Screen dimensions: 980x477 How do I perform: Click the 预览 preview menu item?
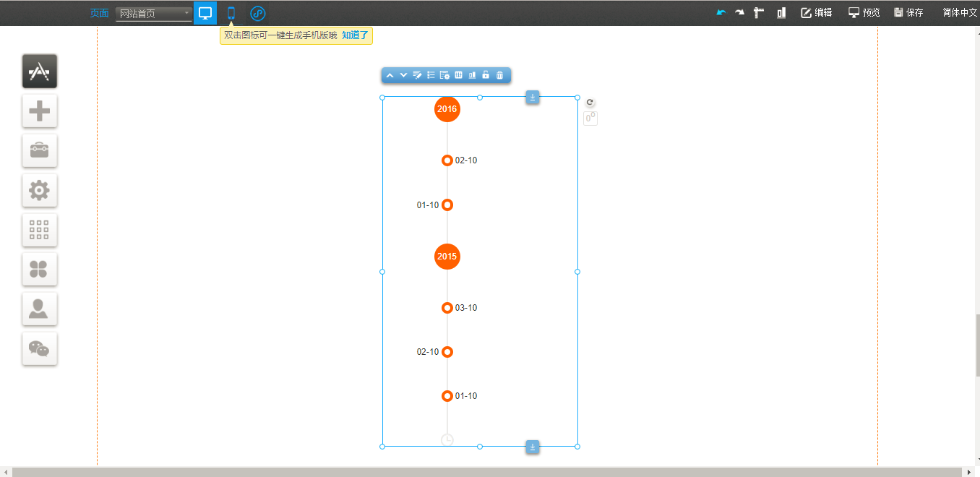coord(864,12)
